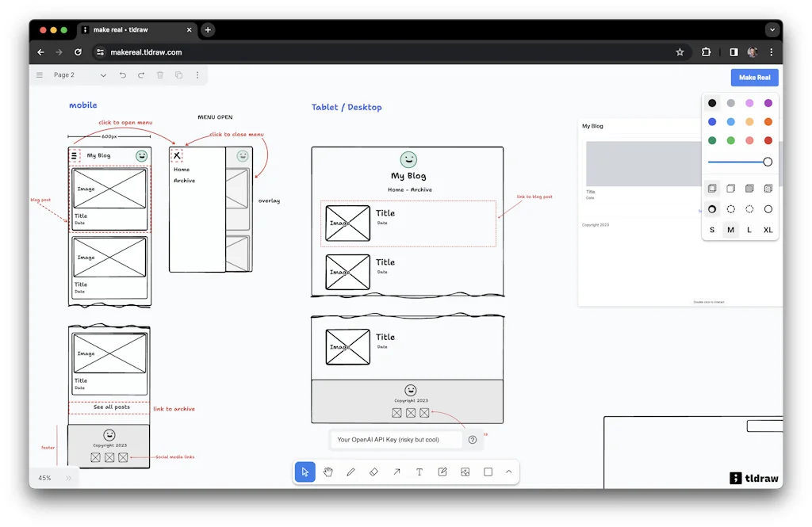Select the Draw pencil tool

(x=351, y=472)
